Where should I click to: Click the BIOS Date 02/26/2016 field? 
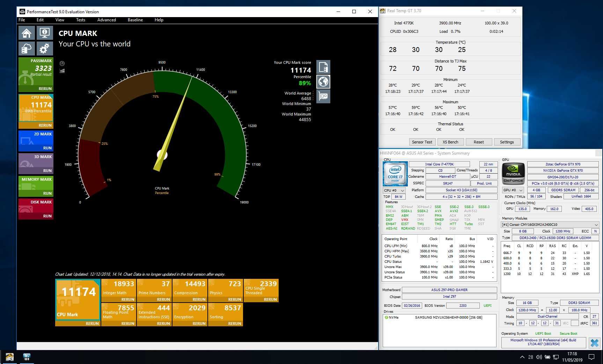[412, 306]
